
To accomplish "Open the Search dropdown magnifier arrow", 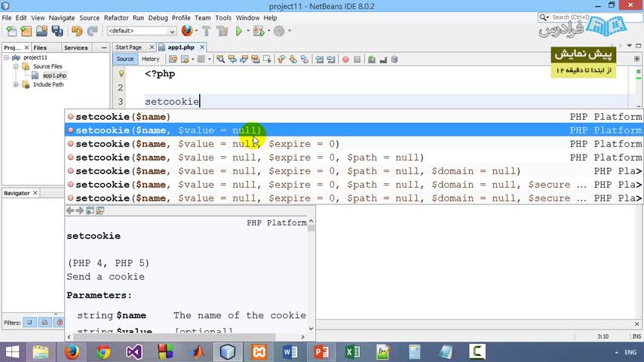I will pyautogui.click(x=544, y=17).
